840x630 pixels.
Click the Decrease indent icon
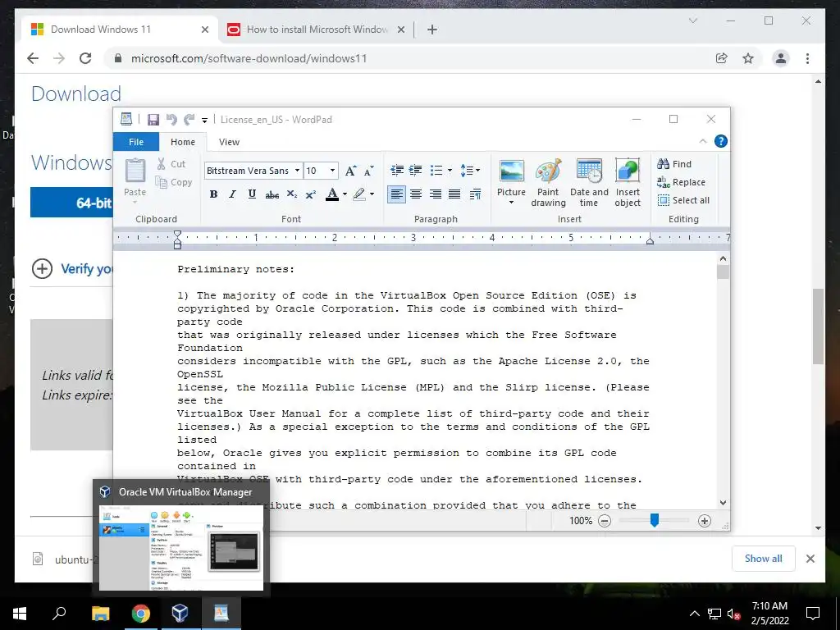397,171
